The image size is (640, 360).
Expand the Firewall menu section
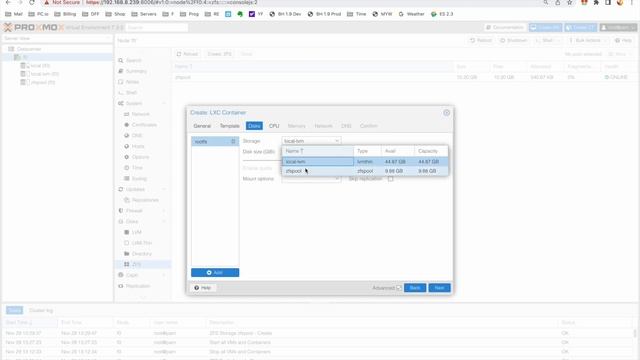pyautogui.click(x=164, y=211)
